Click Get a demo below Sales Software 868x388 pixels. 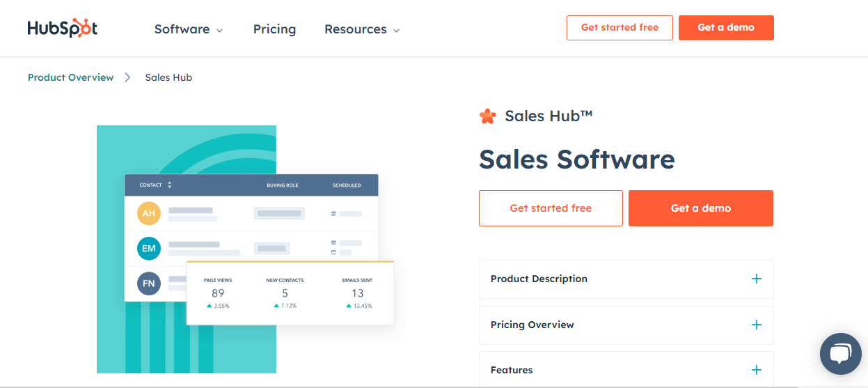click(x=701, y=208)
